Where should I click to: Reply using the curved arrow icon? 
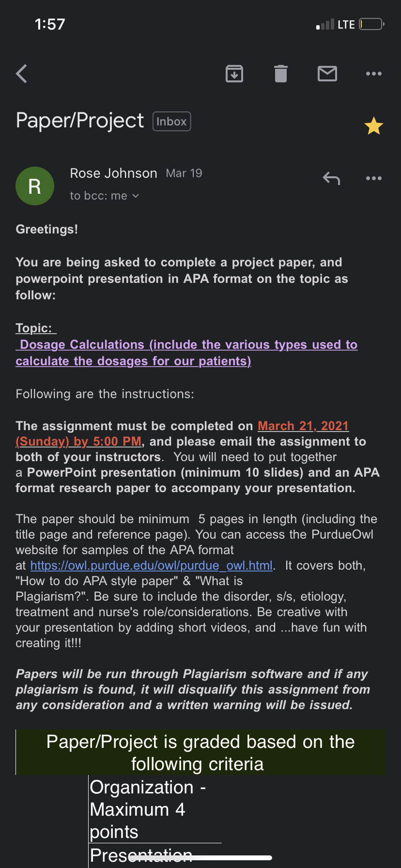(x=332, y=178)
